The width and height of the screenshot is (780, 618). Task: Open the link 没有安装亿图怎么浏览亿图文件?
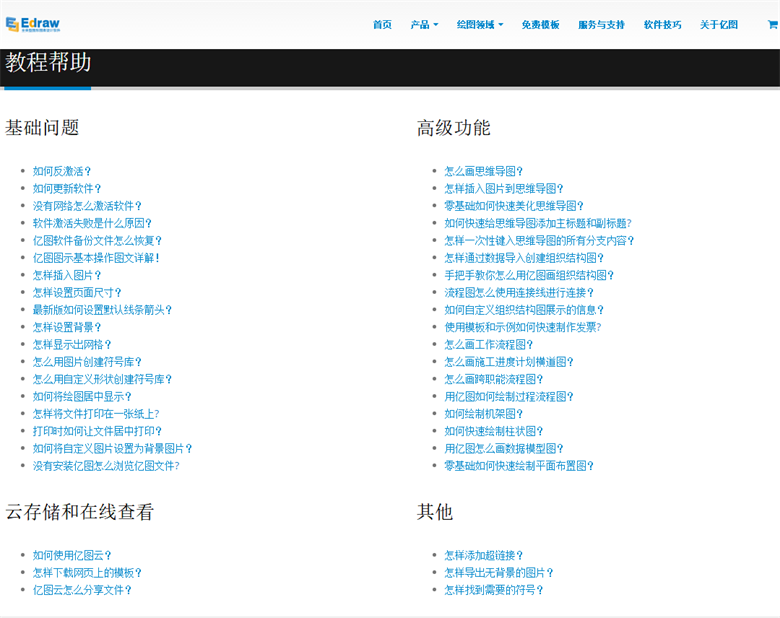(106, 466)
